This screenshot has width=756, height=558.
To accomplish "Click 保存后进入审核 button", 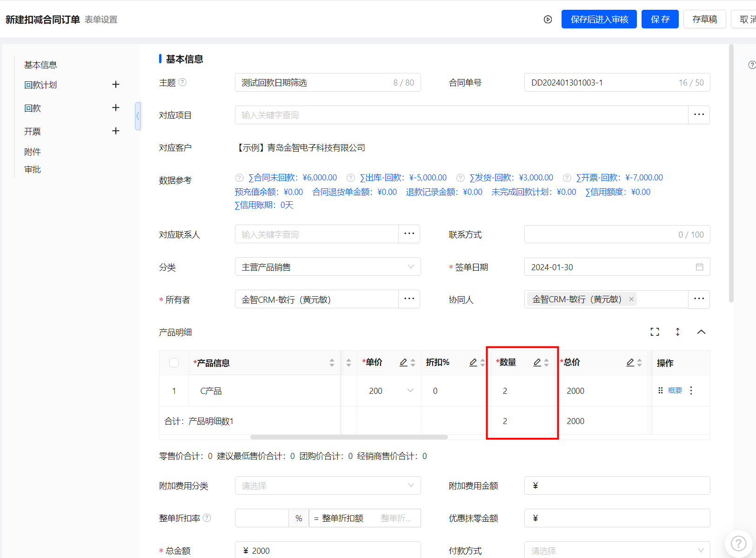I will pos(599,19).
